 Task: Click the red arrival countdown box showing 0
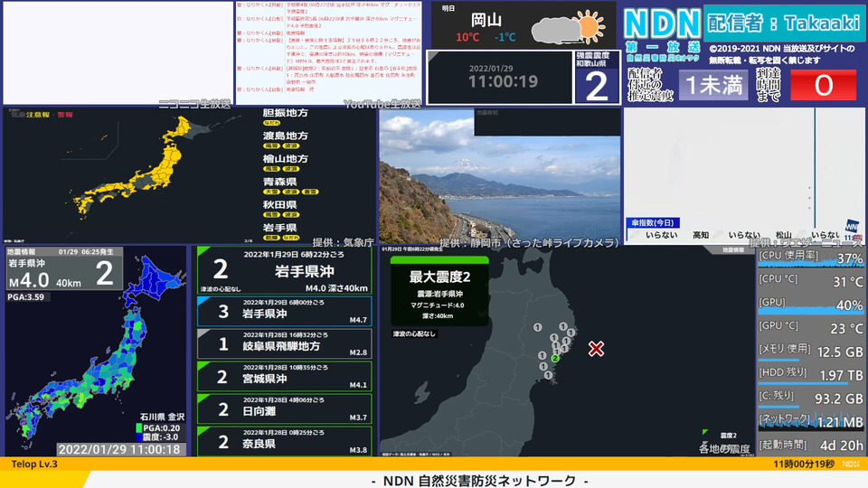(x=823, y=85)
